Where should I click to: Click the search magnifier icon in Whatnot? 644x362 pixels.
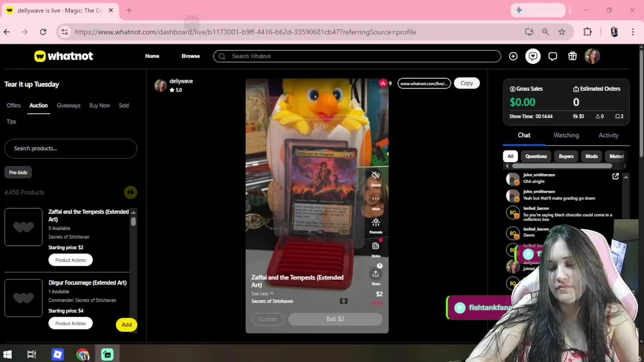[x=222, y=56]
